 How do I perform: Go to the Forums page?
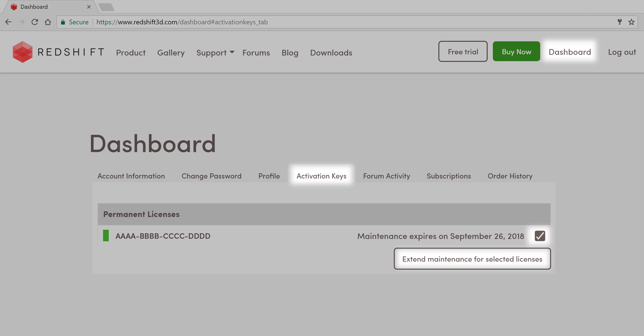[x=256, y=53]
